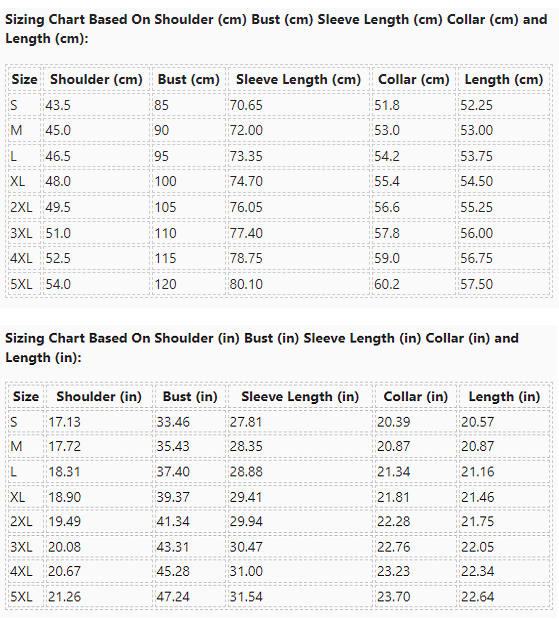Select the 29.41 sleeve length inch cell
This screenshot has width=559, height=620.
pos(246,497)
